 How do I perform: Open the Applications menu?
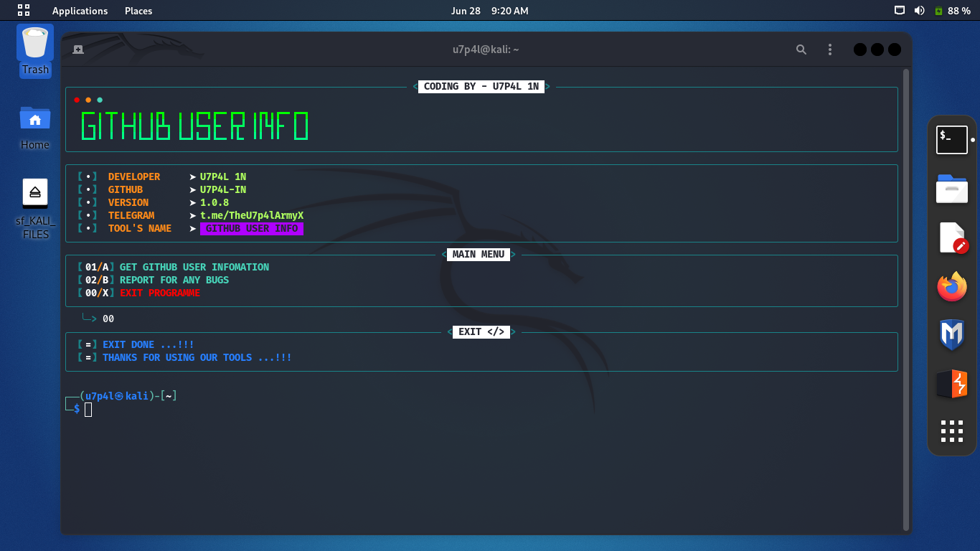coord(80,11)
